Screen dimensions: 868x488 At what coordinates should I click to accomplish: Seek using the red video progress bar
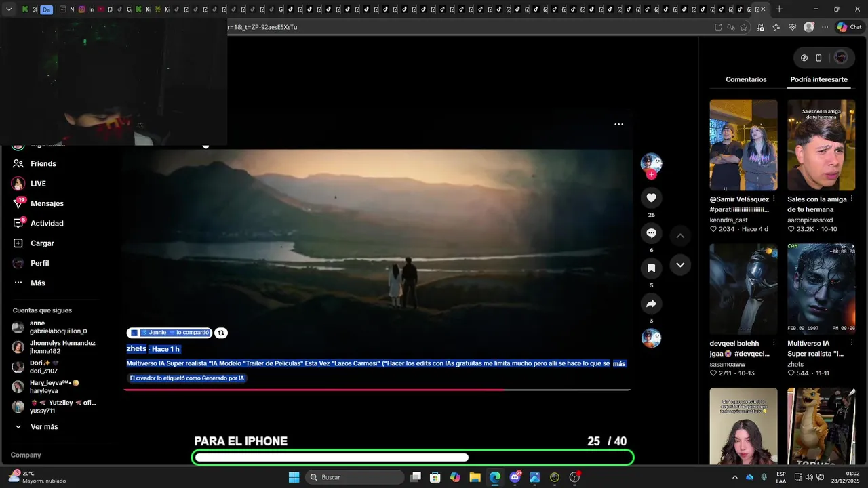[377, 390]
